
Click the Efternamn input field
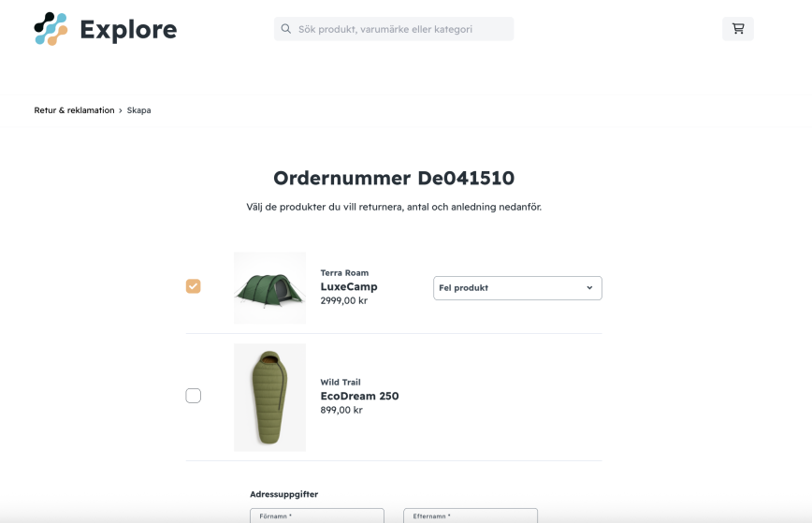click(471, 516)
